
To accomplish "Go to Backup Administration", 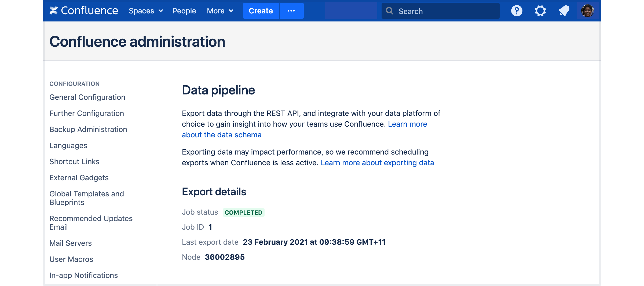I will pos(88,129).
